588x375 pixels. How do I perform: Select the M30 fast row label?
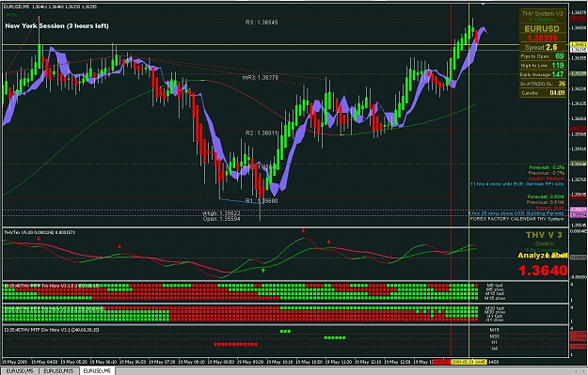[x=495, y=308]
